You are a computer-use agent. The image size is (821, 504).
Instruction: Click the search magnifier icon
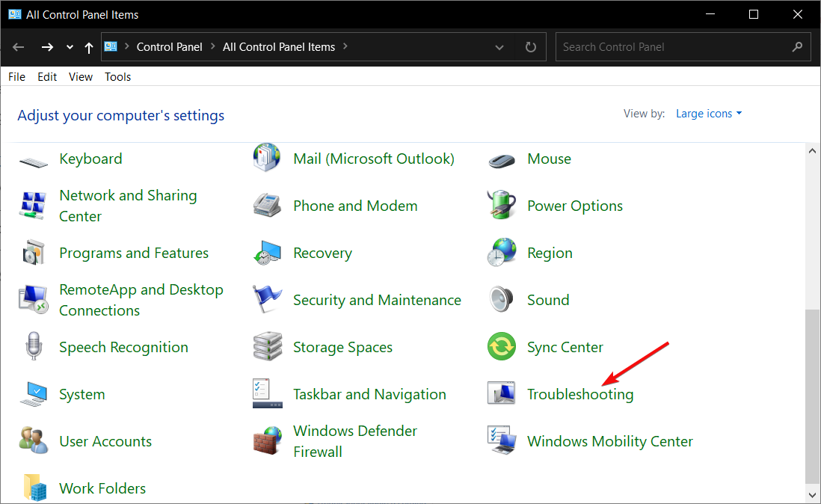click(x=797, y=47)
